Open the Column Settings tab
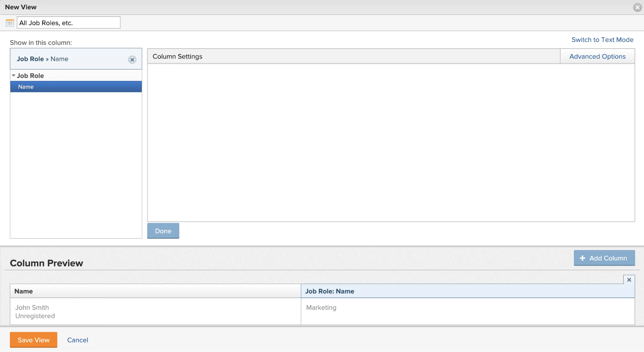The image size is (644, 352). (x=178, y=57)
